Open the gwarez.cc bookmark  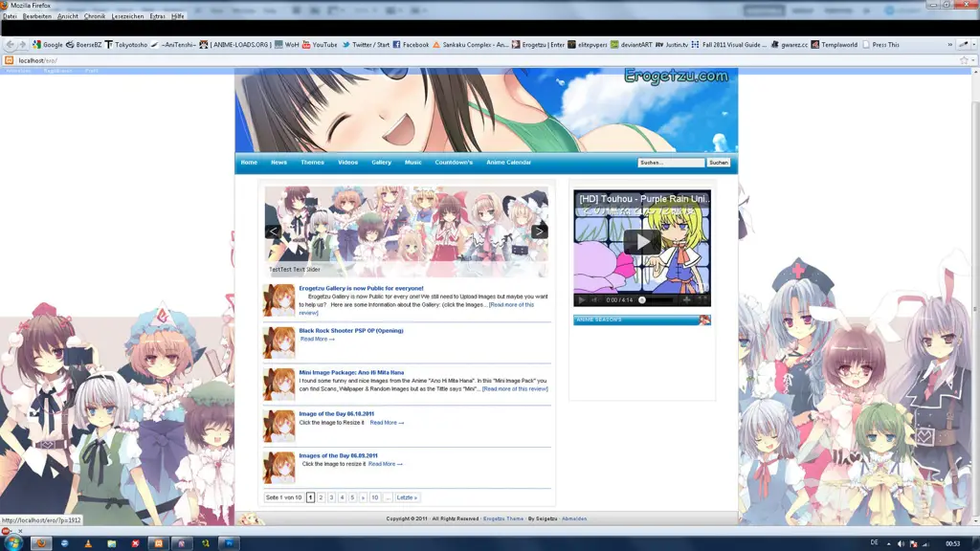coord(790,45)
